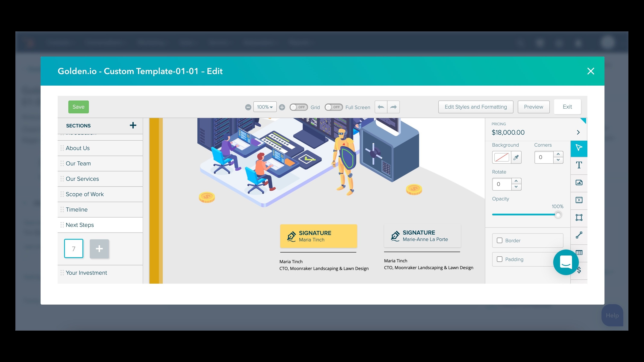The image size is (644, 362).
Task: Click the redo arrow button
Action: tap(393, 107)
